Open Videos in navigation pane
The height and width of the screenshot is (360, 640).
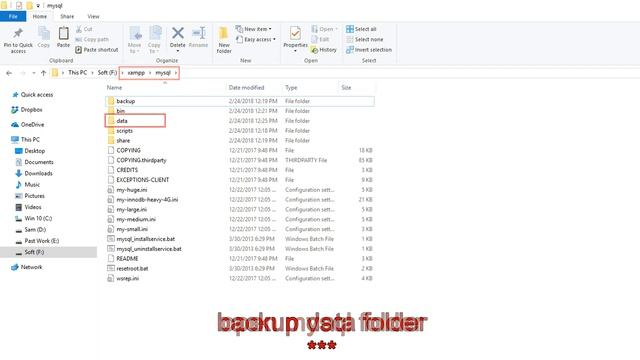pyautogui.click(x=28, y=207)
